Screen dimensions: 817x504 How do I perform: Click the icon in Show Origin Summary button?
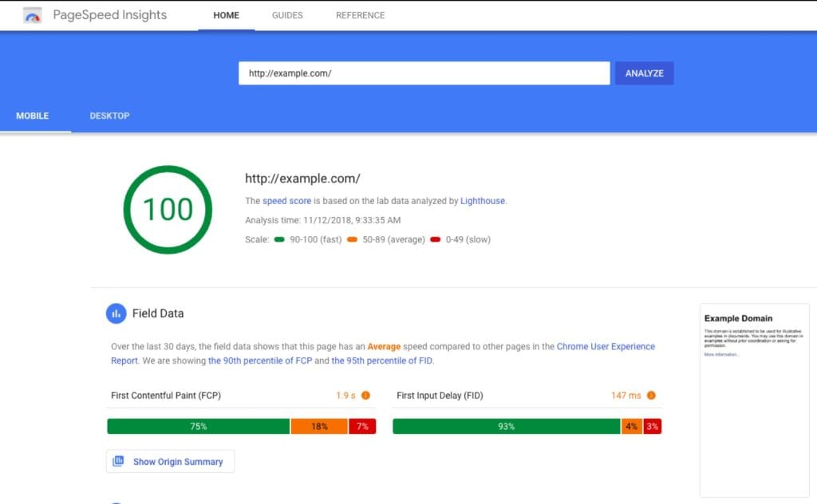(x=119, y=461)
